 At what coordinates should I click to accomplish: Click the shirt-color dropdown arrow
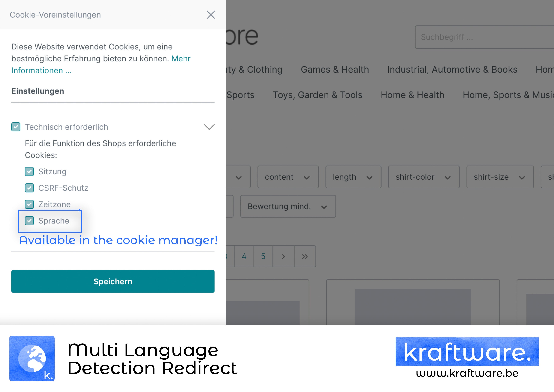point(448,177)
